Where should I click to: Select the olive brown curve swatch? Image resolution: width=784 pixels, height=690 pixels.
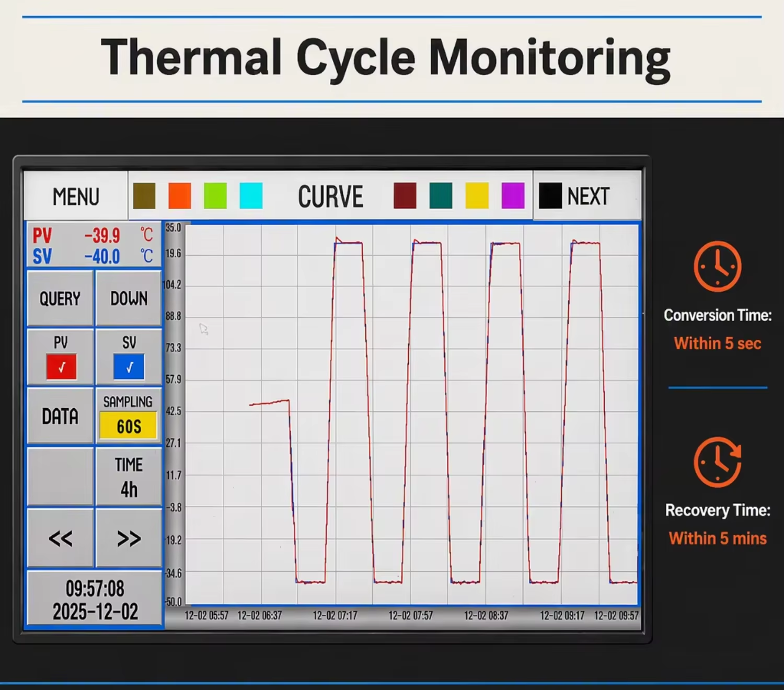click(x=144, y=196)
